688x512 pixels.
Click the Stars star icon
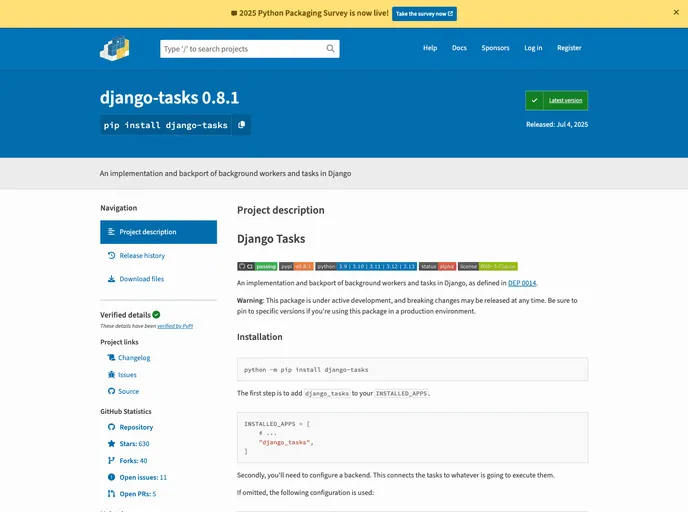(111, 444)
